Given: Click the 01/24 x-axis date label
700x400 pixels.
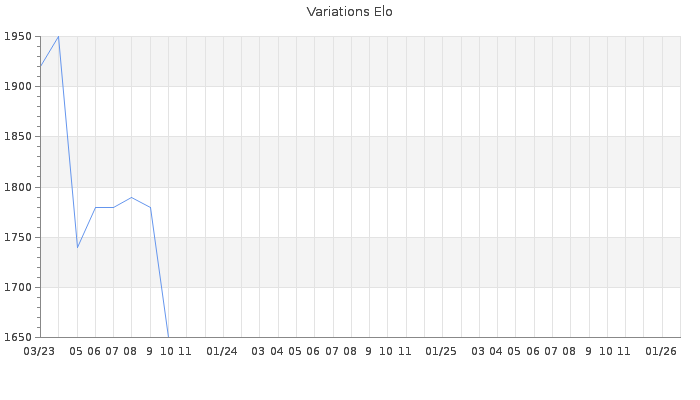Looking at the screenshot, I should click(x=222, y=351).
